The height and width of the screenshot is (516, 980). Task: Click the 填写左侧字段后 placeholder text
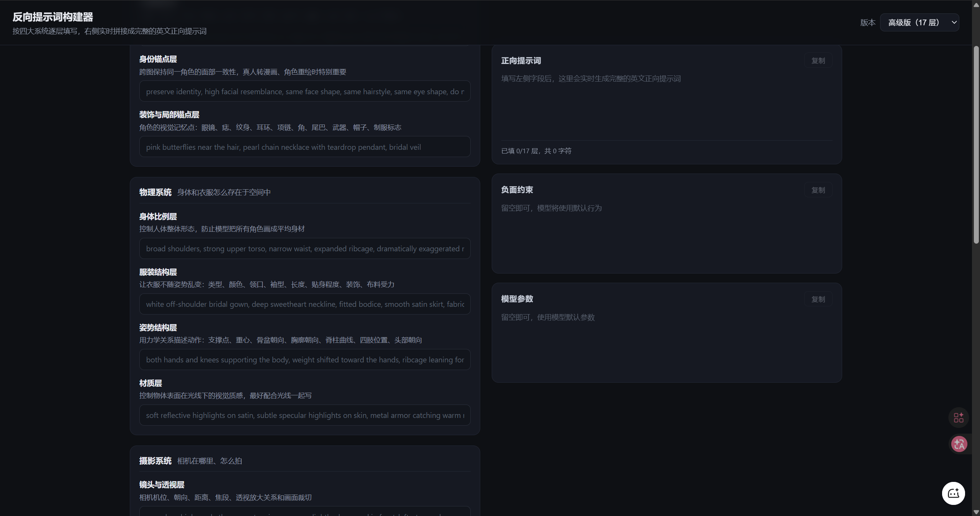591,79
